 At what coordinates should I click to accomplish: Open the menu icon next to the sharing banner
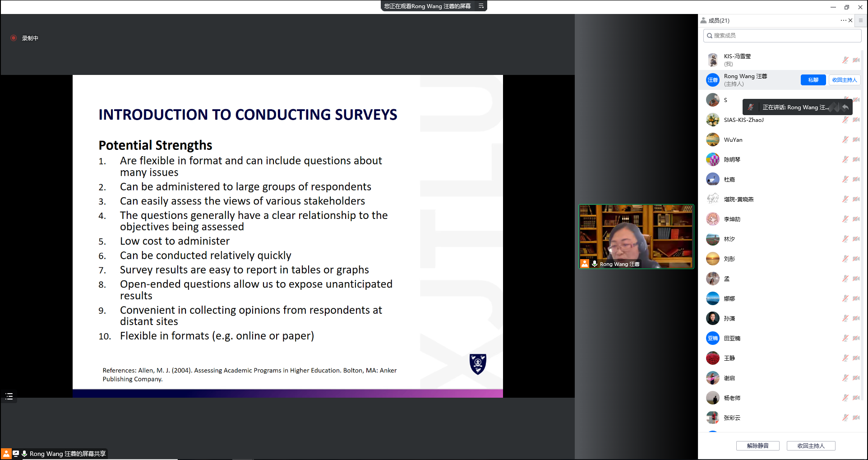point(481,6)
